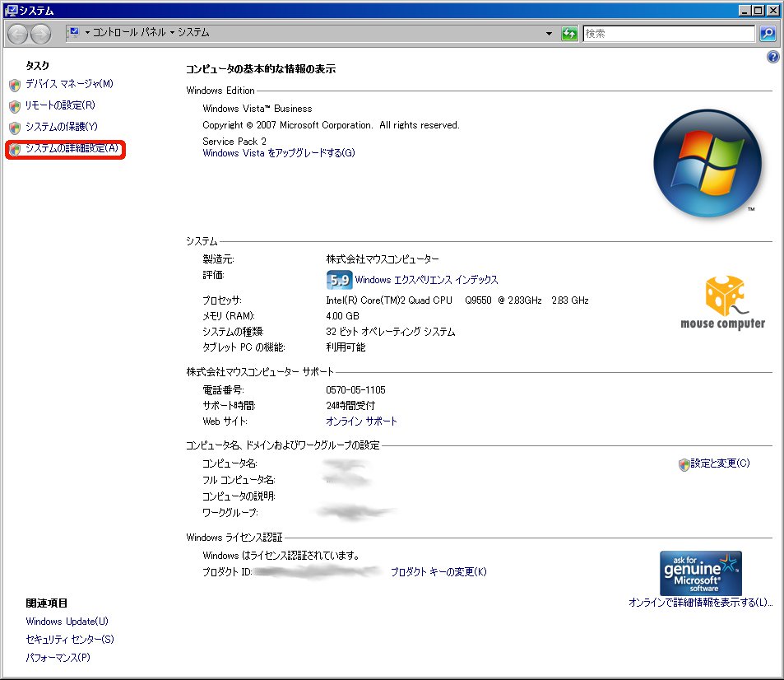784x680 pixels.
Task: Click into the 検索 search field
Action: coord(669,34)
